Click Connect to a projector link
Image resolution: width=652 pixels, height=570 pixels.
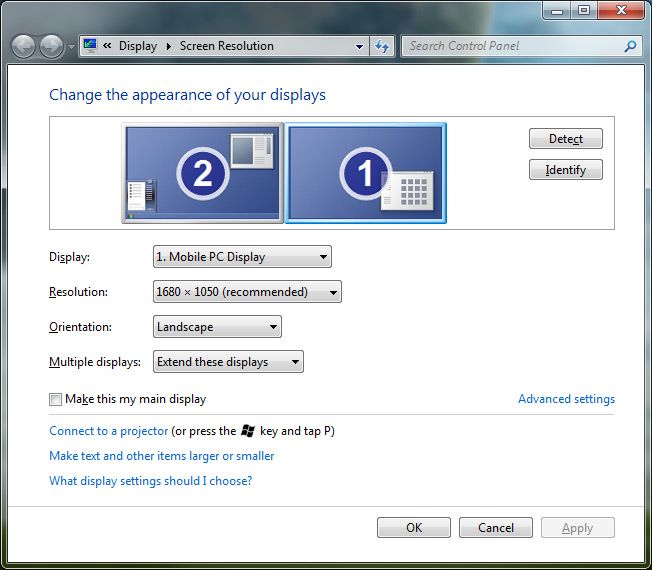[109, 431]
